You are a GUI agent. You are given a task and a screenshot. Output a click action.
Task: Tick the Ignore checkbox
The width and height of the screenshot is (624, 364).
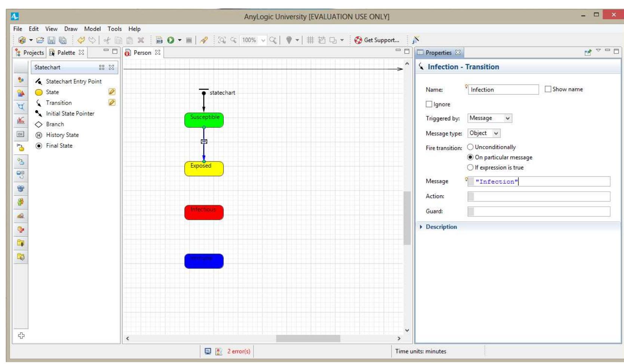click(429, 104)
